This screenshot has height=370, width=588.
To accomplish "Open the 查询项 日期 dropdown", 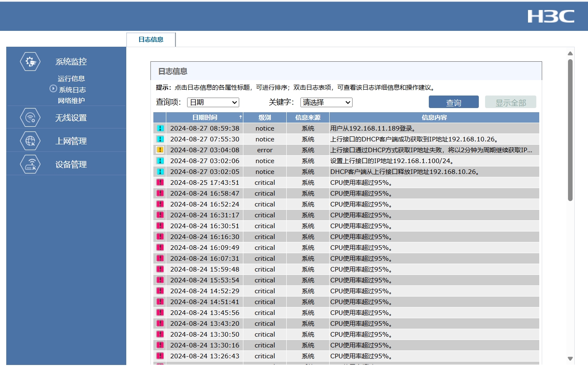I will pos(213,102).
